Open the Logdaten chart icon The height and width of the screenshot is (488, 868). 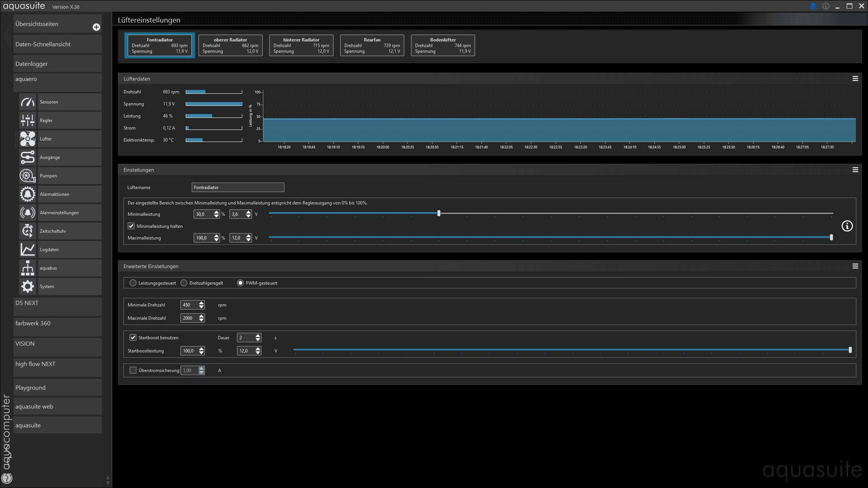28,250
